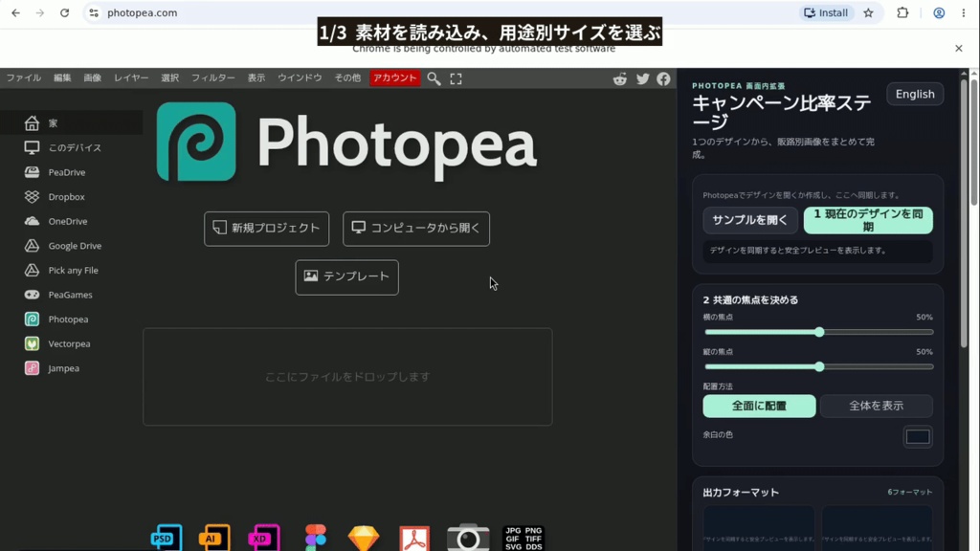Open このデバイス in the sidebar

click(x=71, y=147)
